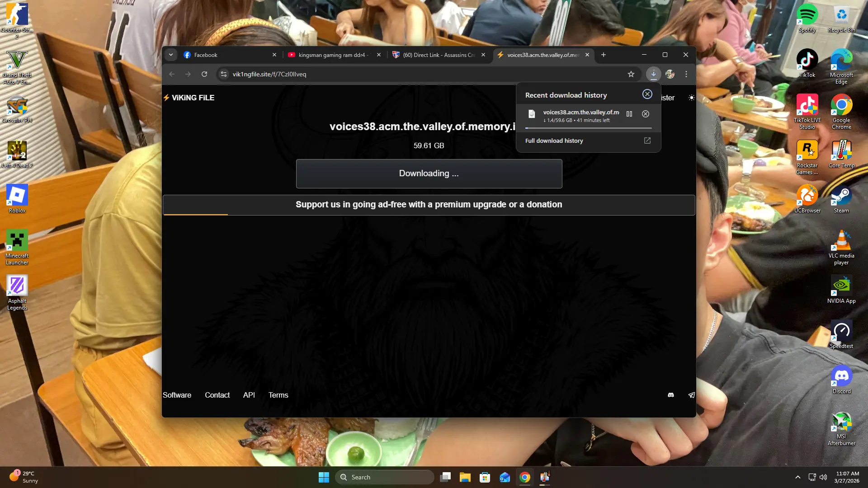Select Minecraft Launcher desktop icon

[x=17, y=247]
